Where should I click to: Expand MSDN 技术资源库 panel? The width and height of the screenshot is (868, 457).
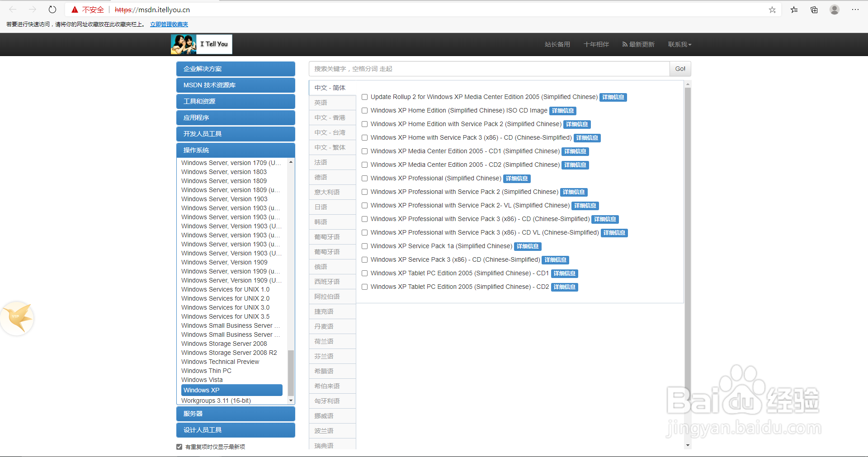(x=236, y=85)
